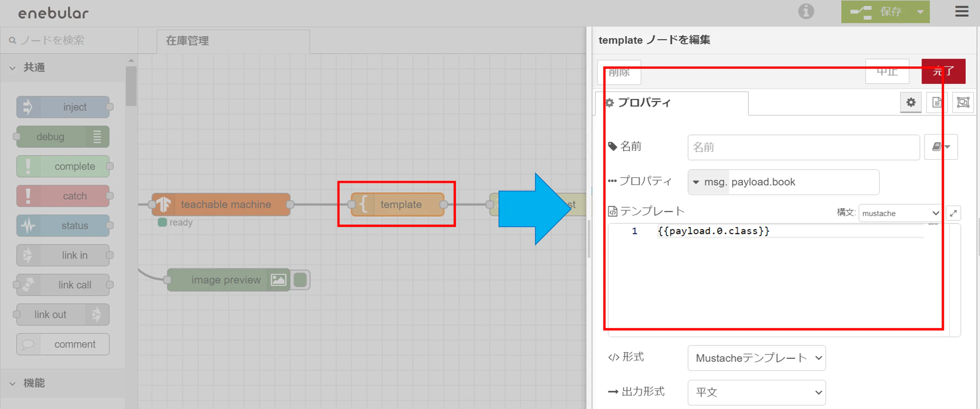Select the image preview node on canvas
Image resolution: width=980 pixels, height=409 pixels.
coord(228,280)
